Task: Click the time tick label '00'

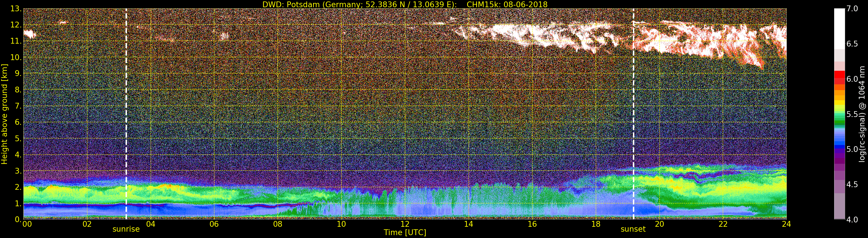Action: pos(27,224)
